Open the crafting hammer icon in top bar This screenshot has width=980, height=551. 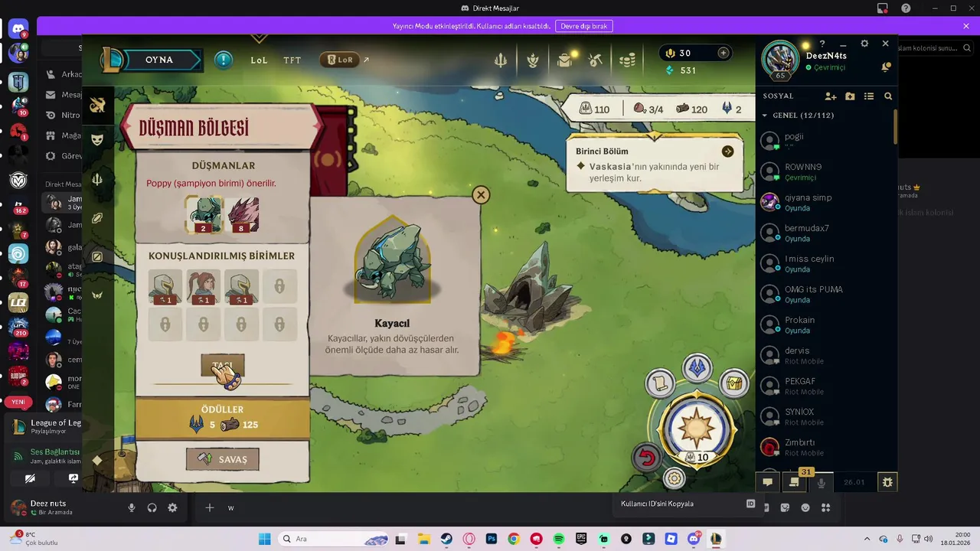coord(596,60)
